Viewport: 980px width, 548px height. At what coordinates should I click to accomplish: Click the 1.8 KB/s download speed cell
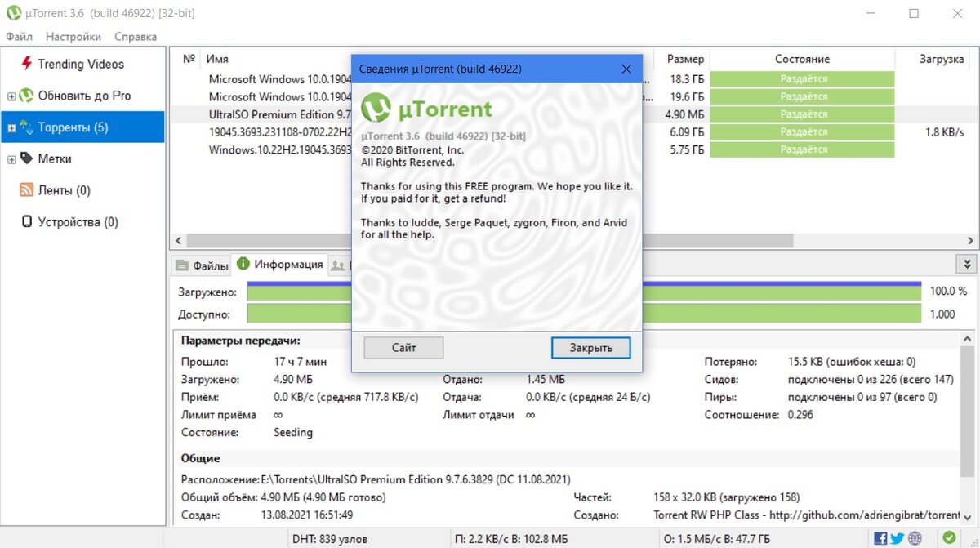tap(944, 131)
